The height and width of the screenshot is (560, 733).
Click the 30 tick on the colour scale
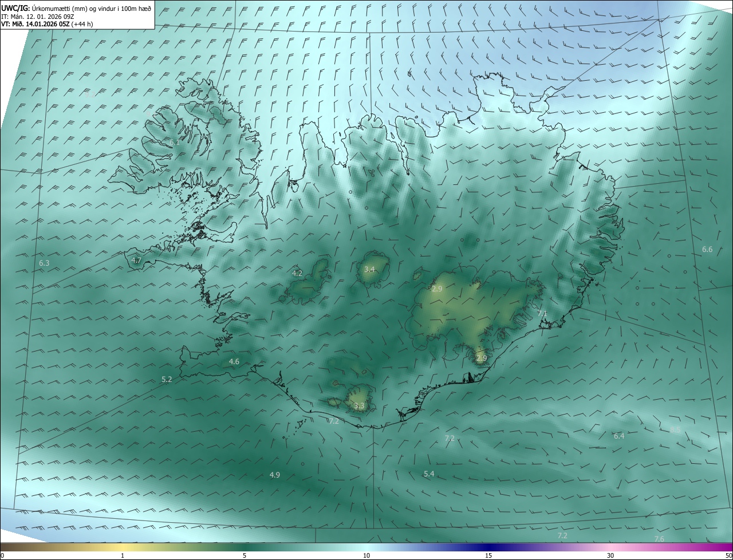tap(610, 555)
